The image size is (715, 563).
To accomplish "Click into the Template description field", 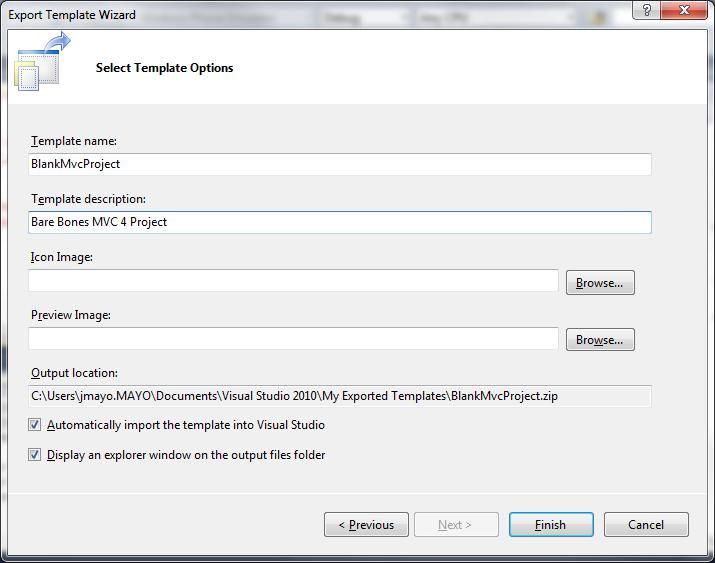I will [340, 222].
